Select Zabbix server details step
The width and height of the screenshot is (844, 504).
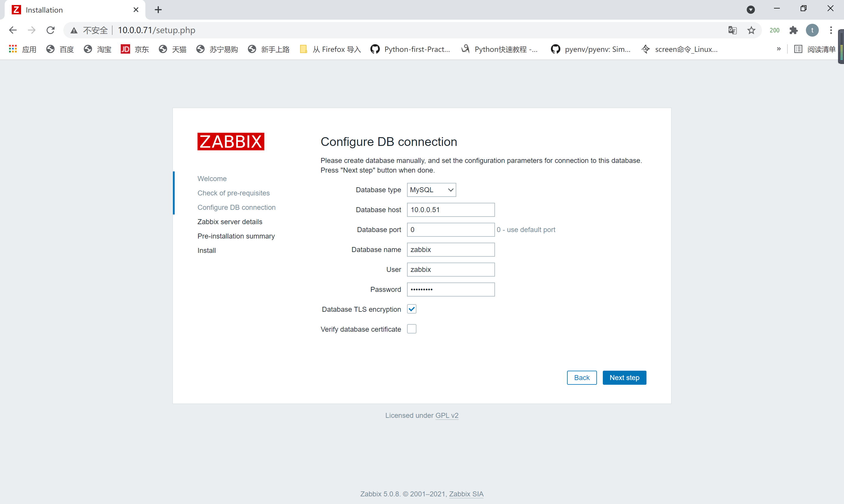[230, 222]
